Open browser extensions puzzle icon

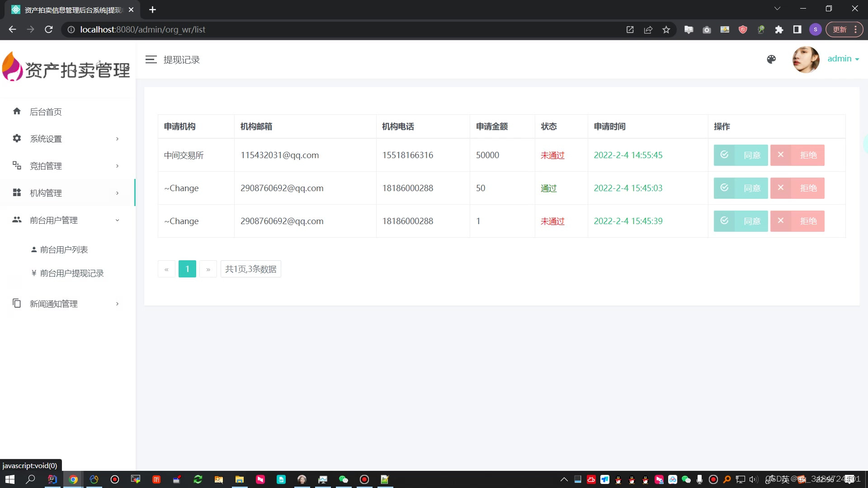point(779,29)
